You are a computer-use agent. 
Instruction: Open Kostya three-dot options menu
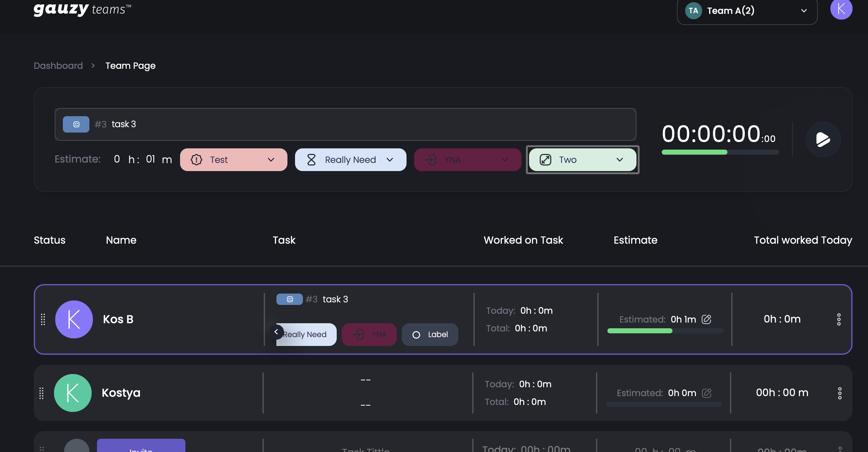840,393
